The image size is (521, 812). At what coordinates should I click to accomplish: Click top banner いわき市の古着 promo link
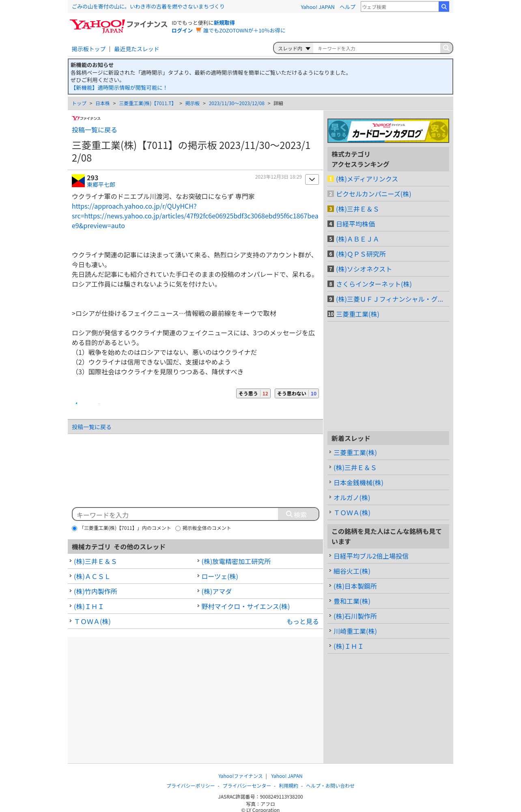tap(148, 6)
